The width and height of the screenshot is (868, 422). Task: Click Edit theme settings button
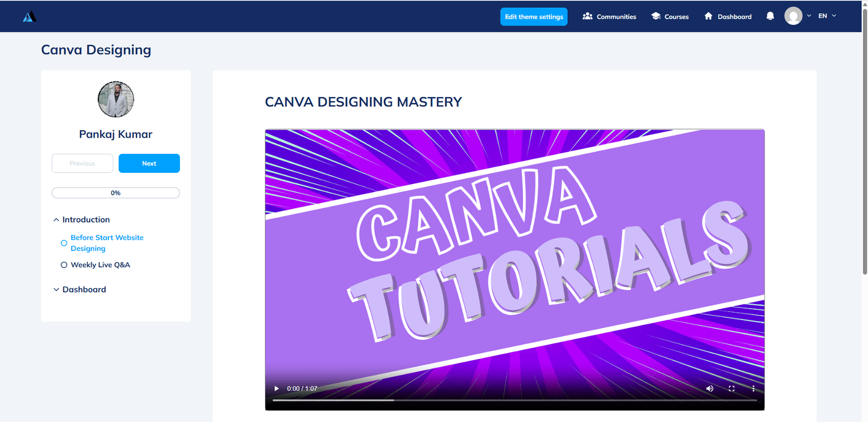point(534,17)
